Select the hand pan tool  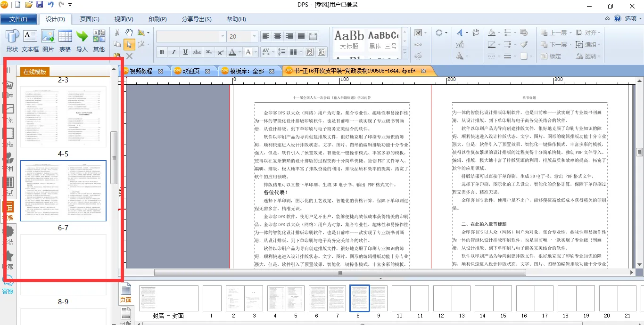point(129,32)
